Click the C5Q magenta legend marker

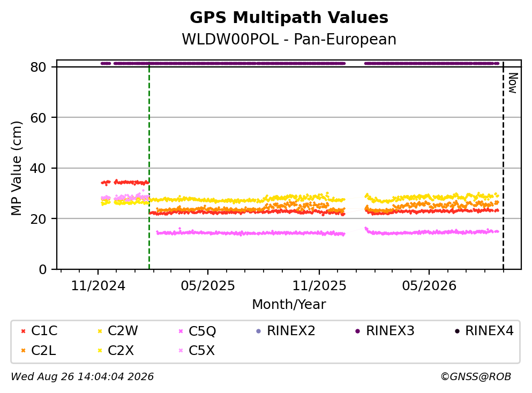click(x=181, y=331)
